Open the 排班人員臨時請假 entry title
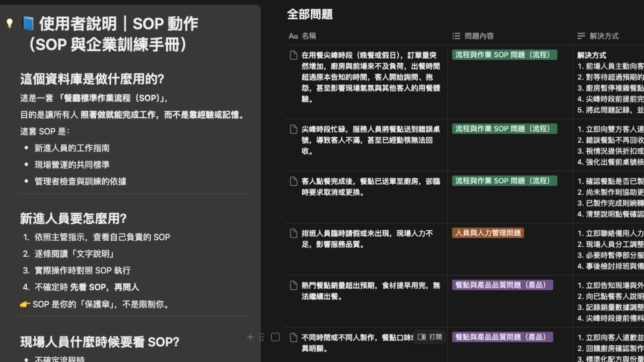Image resolution: width=644 pixels, height=362 pixels. pos(367,233)
